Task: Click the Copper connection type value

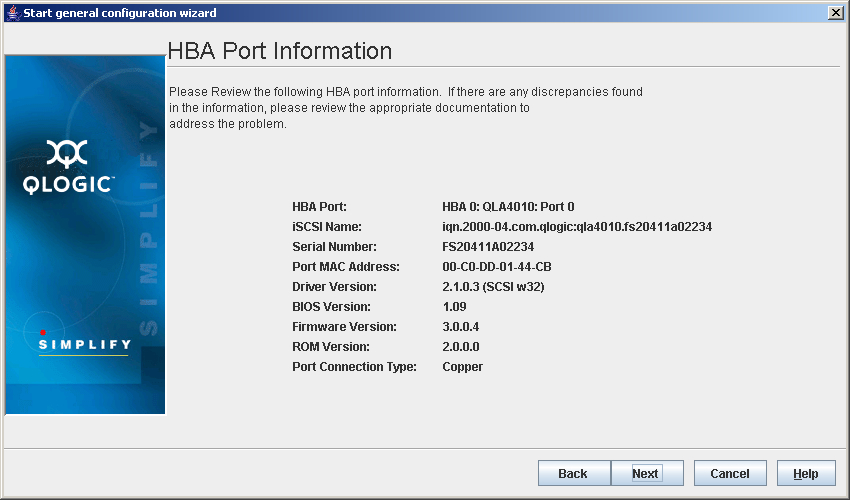Action: [x=462, y=367]
